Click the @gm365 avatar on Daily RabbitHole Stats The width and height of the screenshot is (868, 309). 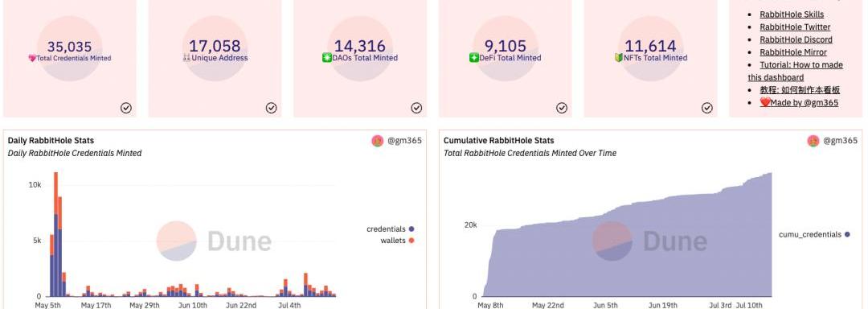click(378, 141)
